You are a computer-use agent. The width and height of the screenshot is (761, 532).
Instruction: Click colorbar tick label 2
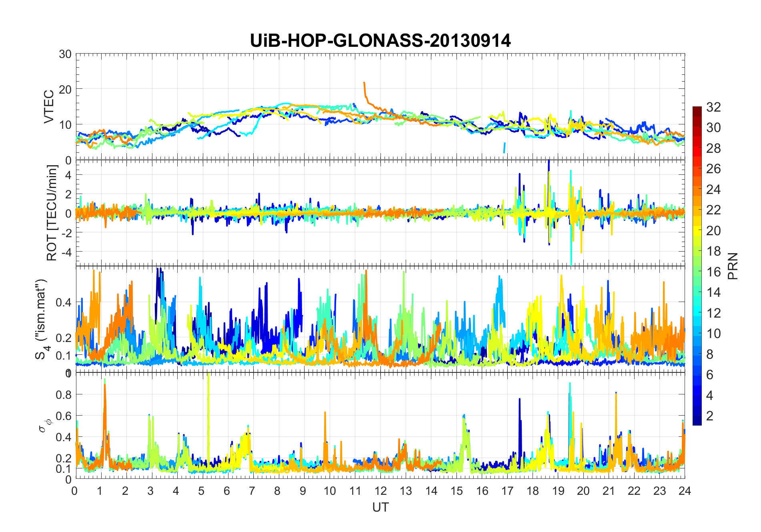pyautogui.click(x=710, y=416)
